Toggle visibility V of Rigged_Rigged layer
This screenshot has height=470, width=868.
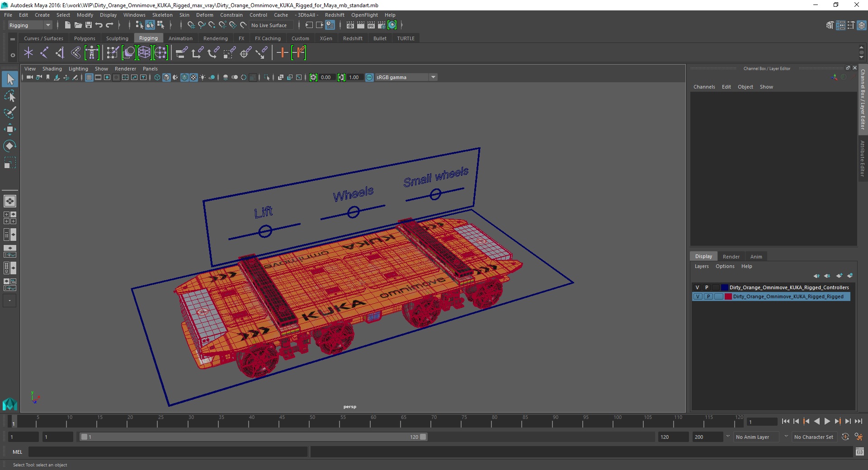[698, 296]
